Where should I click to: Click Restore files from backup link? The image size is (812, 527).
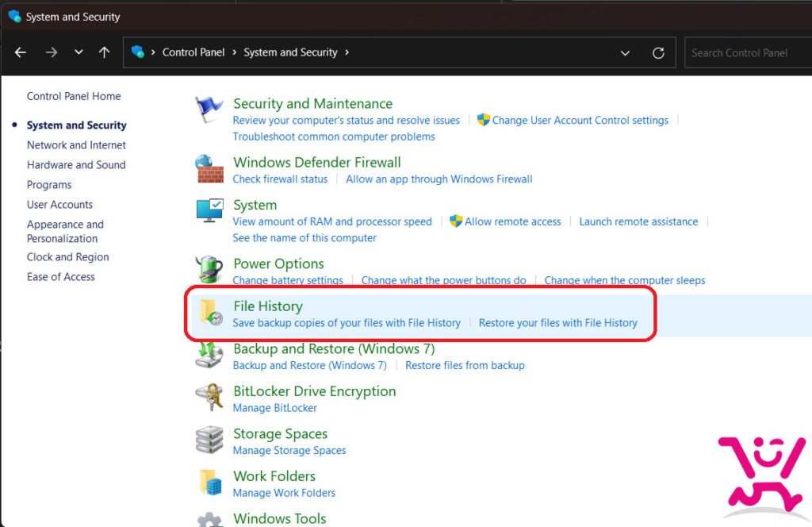(465, 365)
